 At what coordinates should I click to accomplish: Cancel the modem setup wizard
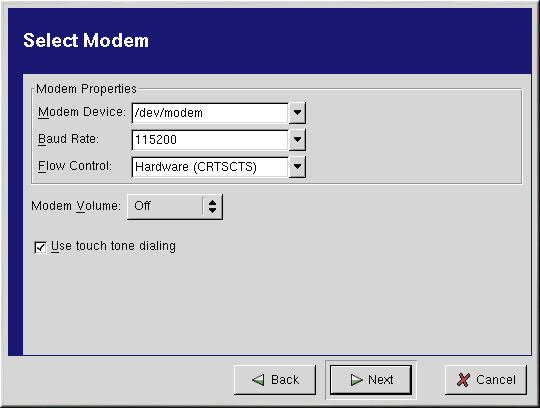pyautogui.click(x=486, y=380)
